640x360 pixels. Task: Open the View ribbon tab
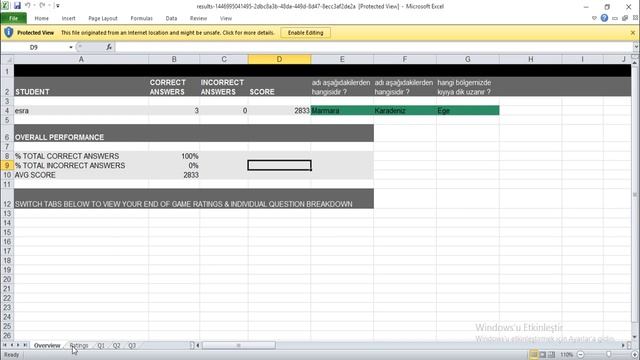[226, 18]
